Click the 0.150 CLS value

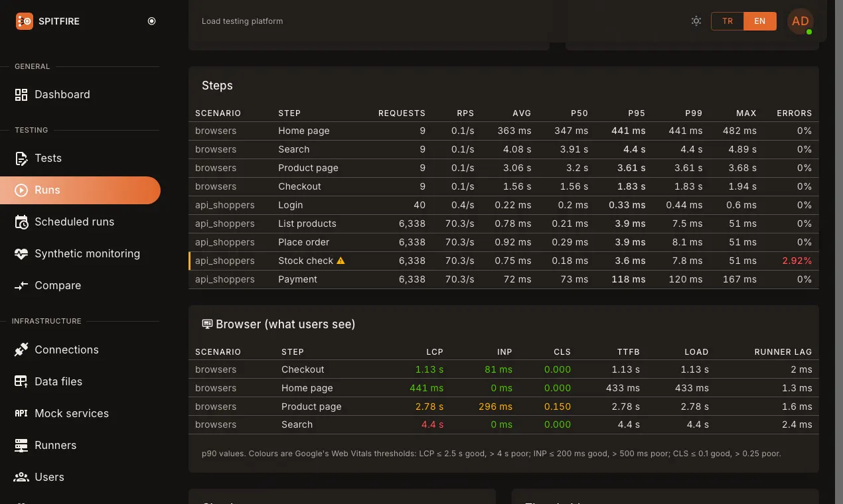pyautogui.click(x=558, y=407)
